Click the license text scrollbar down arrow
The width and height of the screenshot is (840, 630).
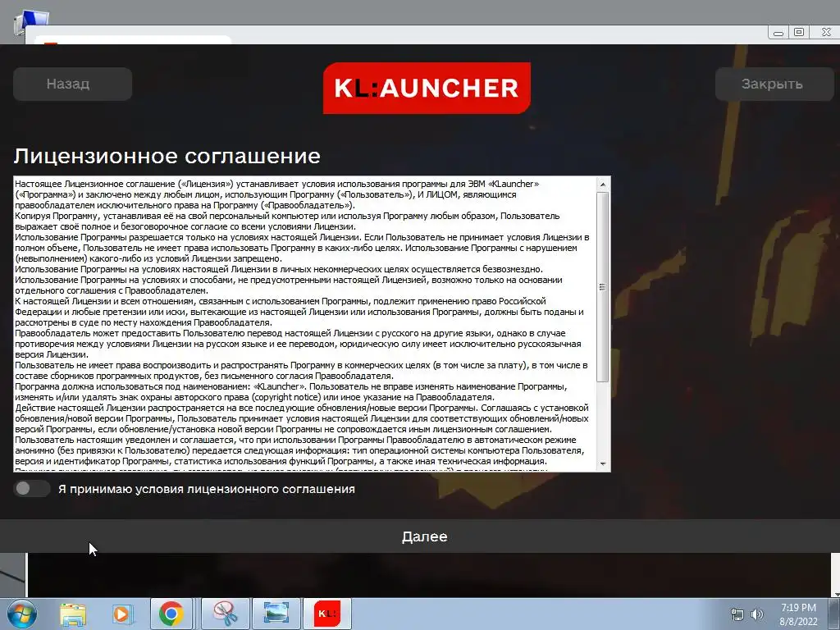tap(603, 464)
